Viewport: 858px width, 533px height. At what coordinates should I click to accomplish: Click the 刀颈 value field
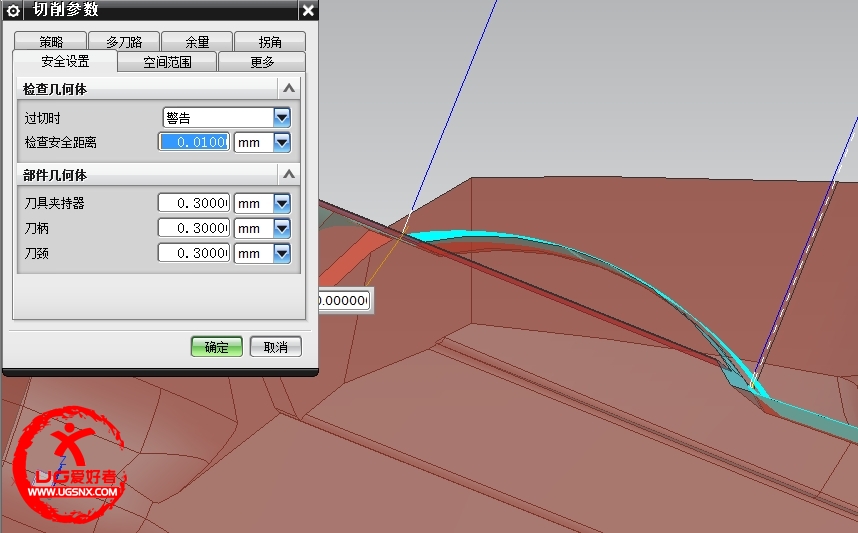194,253
